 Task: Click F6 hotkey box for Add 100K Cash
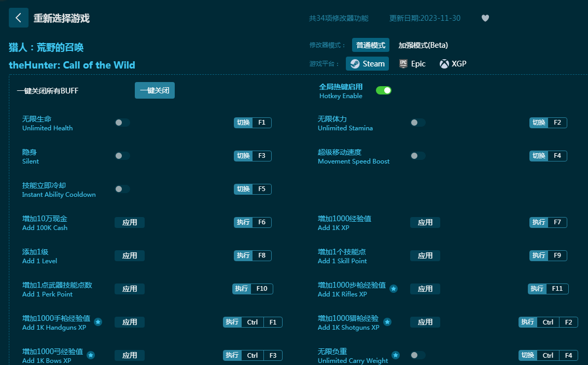pyautogui.click(x=262, y=222)
